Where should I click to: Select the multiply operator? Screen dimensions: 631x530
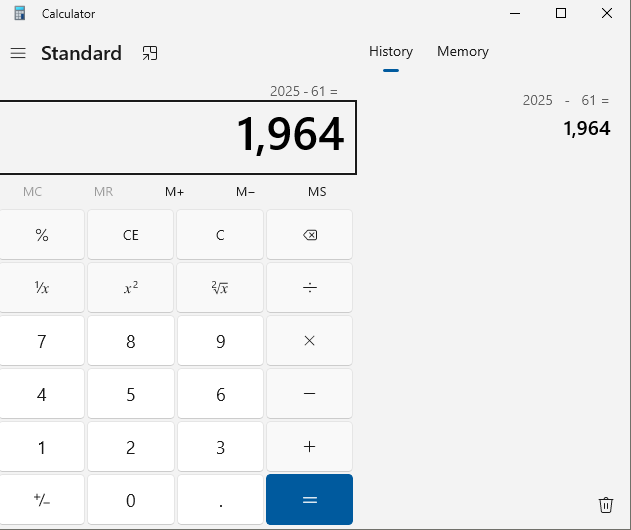(309, 341)
